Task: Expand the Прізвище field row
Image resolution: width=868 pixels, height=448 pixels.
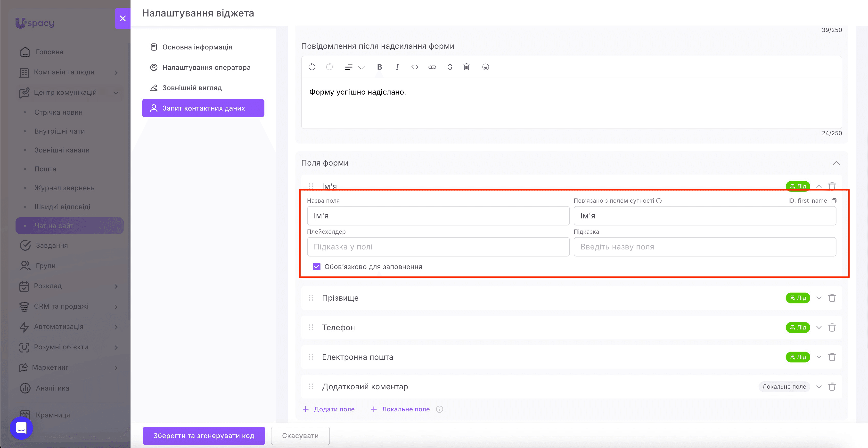Action: point(819,298)
